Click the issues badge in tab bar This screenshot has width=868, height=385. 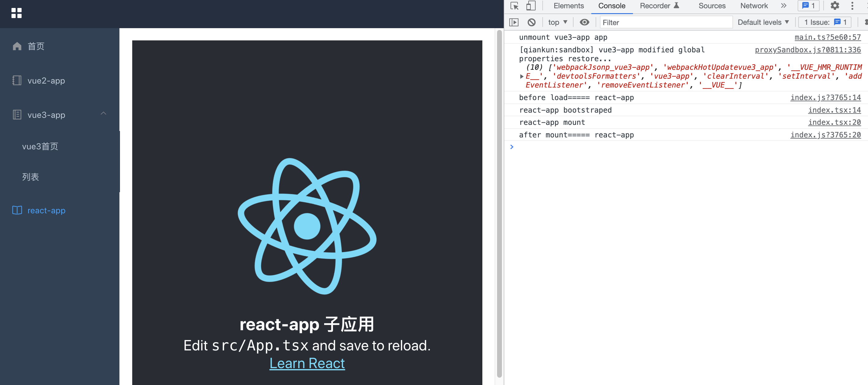(808, 6)
